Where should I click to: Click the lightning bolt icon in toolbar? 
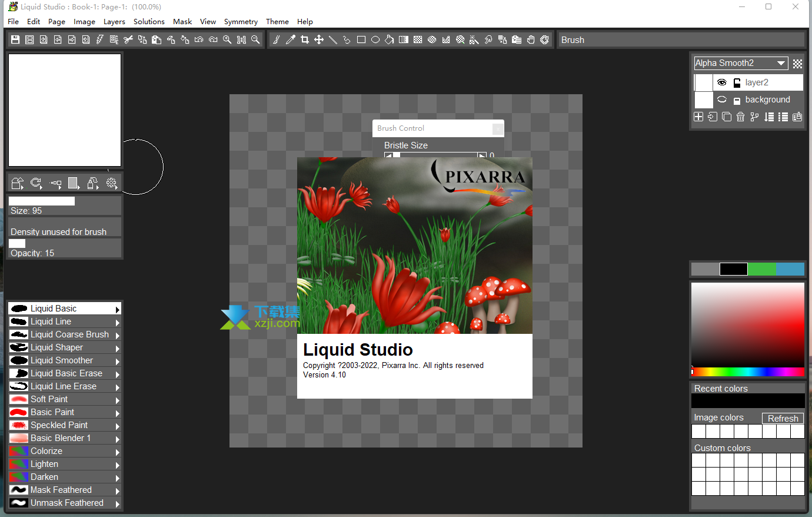100,39
